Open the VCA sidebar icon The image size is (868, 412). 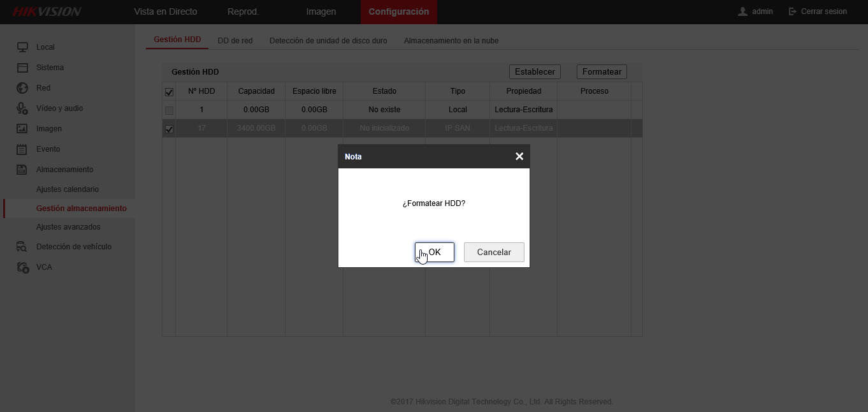pos(22,267)
